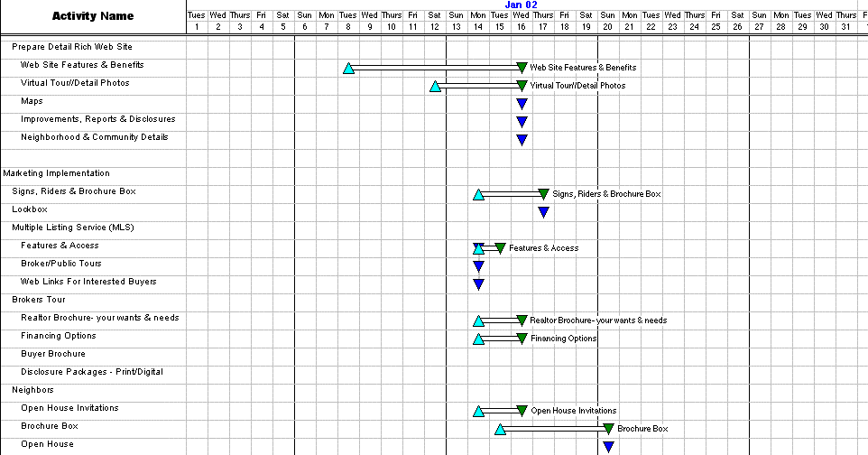Screen dimensions: 868x455
Task: Select Multiple Listing Service (MLS) activity row
Action: click(72, 227)
